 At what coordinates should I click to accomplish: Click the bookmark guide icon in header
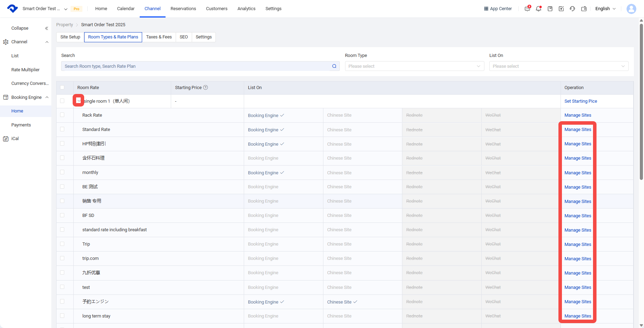coord(550,9)
